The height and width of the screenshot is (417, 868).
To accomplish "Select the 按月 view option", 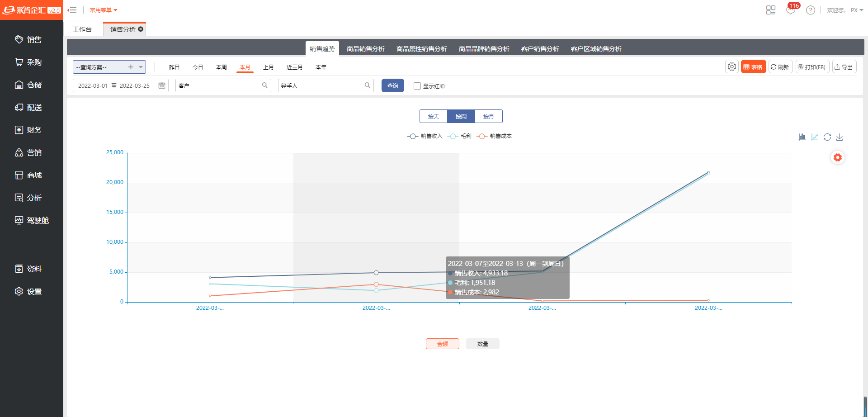I will [488, 116].
